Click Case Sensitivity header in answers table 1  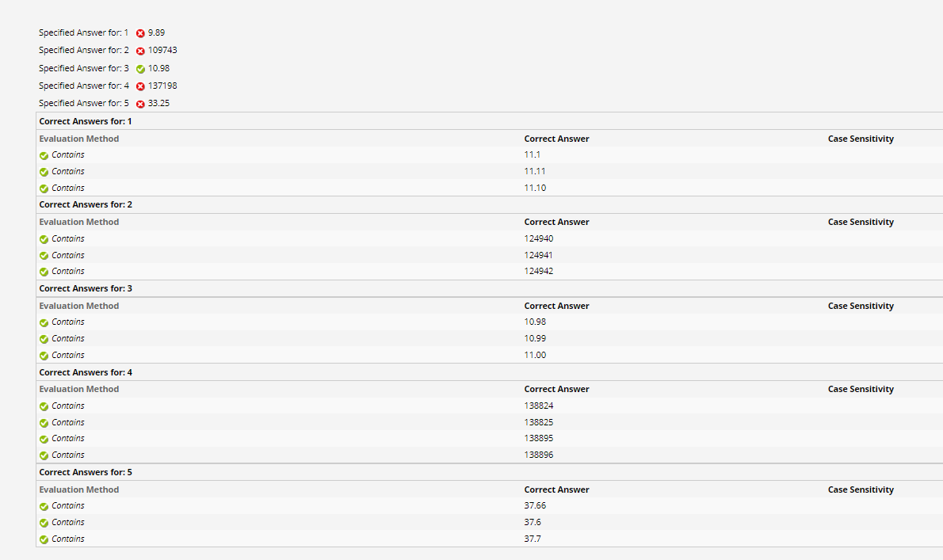pyautogui.click(x=861, y=139)
